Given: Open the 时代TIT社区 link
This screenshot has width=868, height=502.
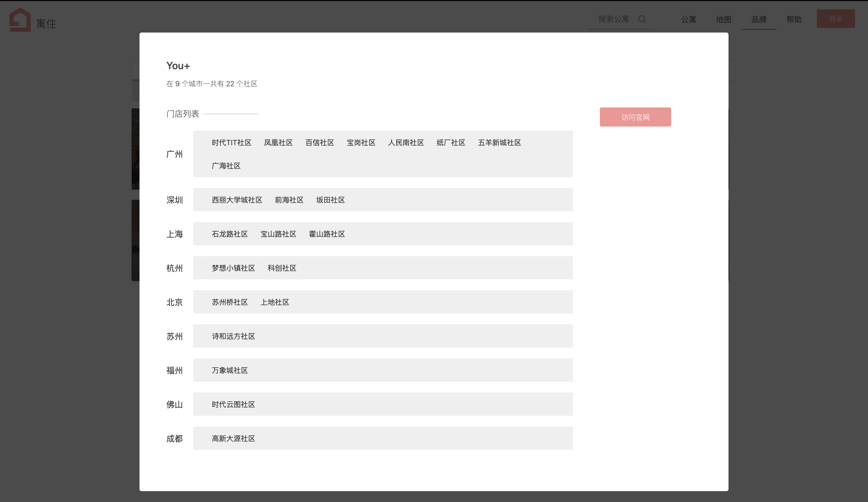Looking at the screenshot, I should pos(231,143).
